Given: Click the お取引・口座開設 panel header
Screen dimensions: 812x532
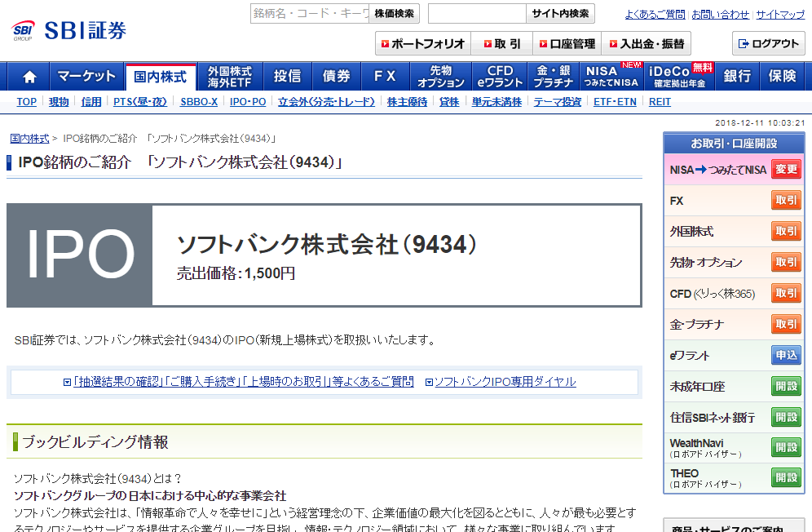Looking at the screenshot, I should point(734,143).
